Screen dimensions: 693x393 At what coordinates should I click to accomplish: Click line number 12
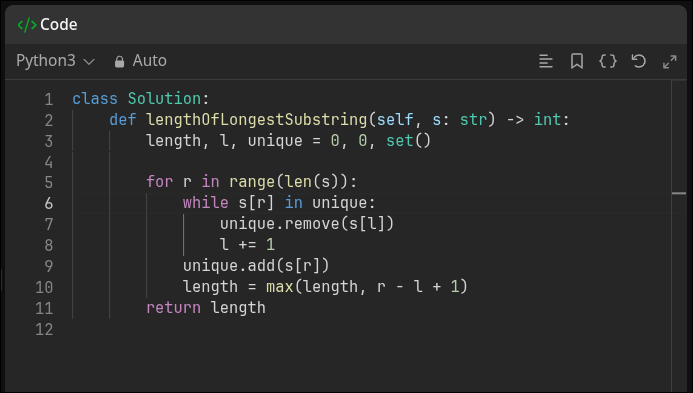[x=44, y=329]
